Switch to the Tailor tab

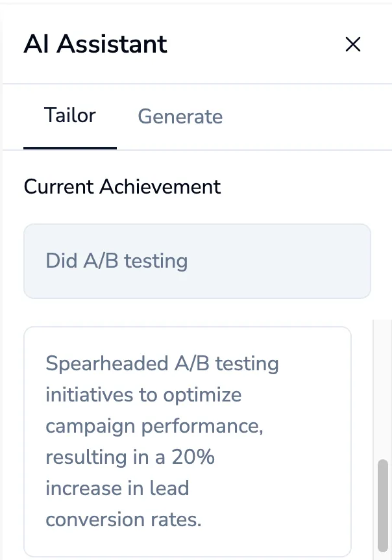coord(70,116)
